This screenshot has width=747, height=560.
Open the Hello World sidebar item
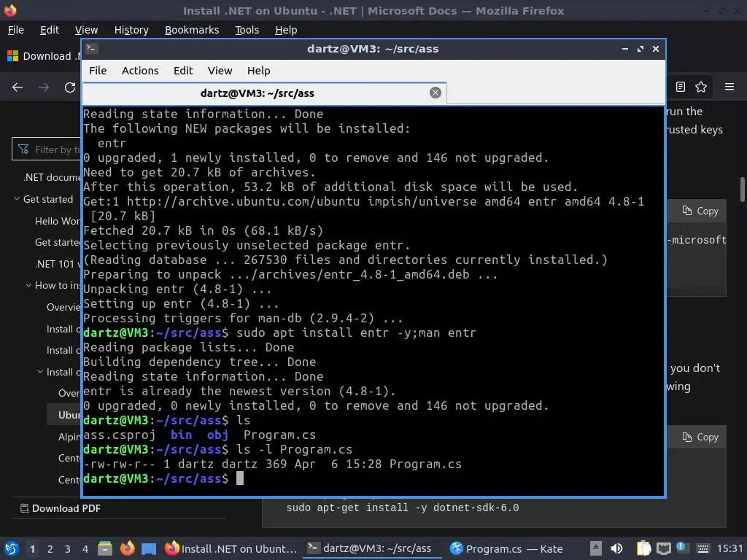[58, 221]
